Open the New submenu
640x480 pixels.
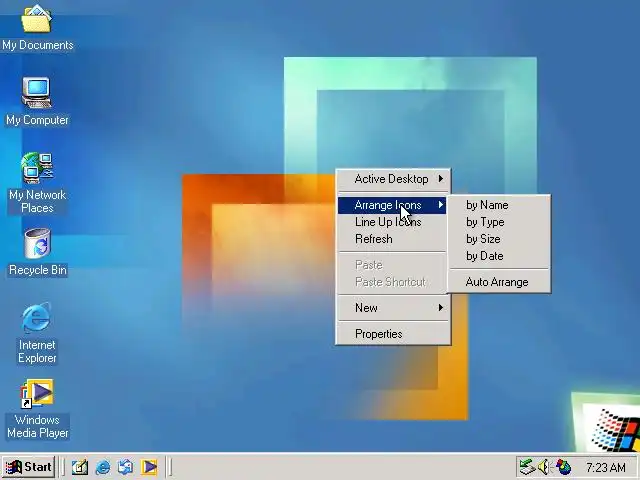coord(393,308)
